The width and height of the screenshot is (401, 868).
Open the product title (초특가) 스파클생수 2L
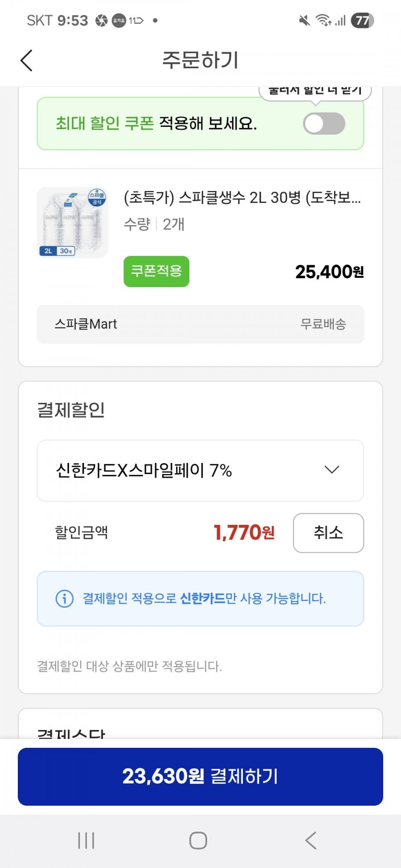click(242, 197)
